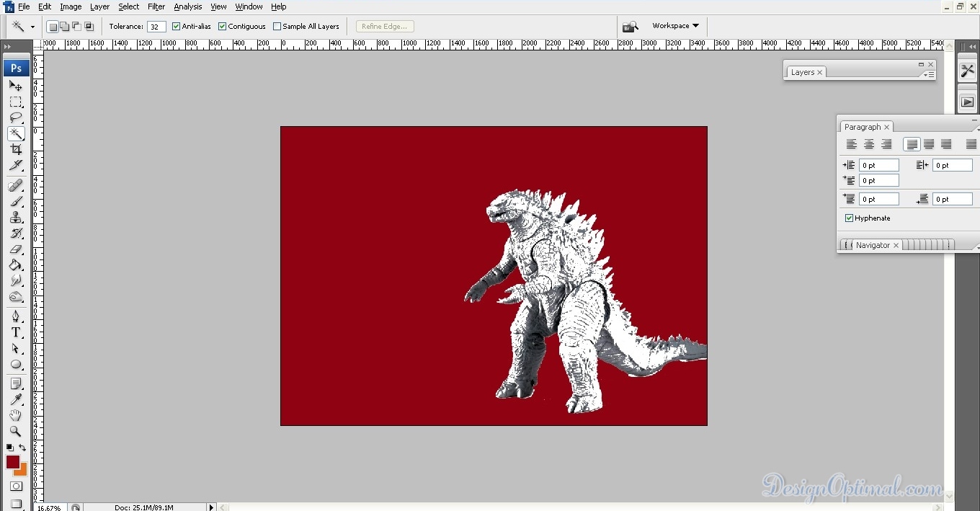Image resolution: width=980 pixels, height=511 pixels.
Task: Choose Subtract from selection mode
Action: click(x=77, y=27)
